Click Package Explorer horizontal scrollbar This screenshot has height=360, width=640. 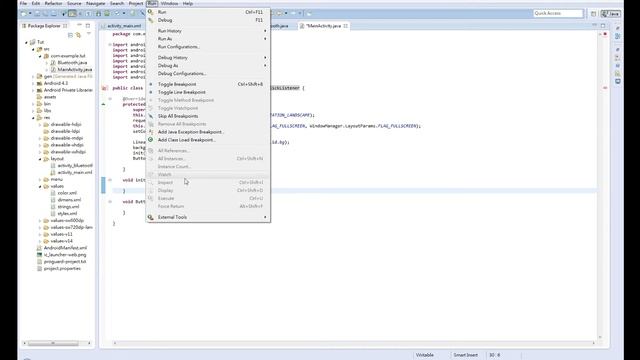tap(53, 343)
